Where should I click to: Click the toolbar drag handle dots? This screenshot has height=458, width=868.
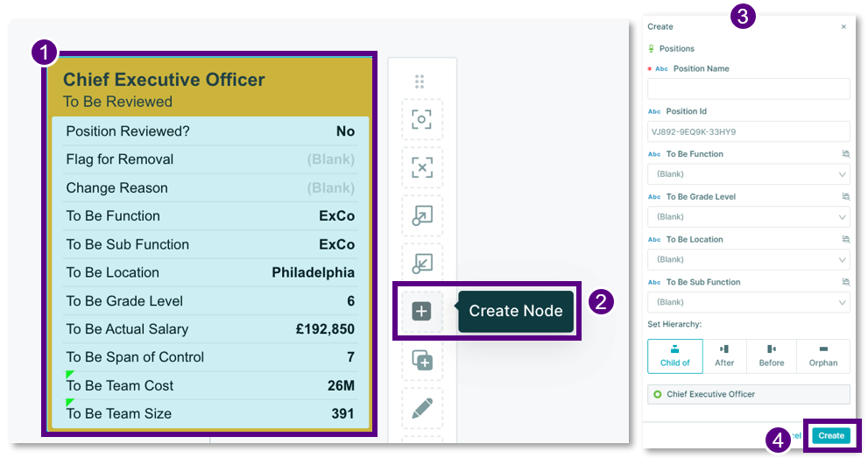click(420, 81)
